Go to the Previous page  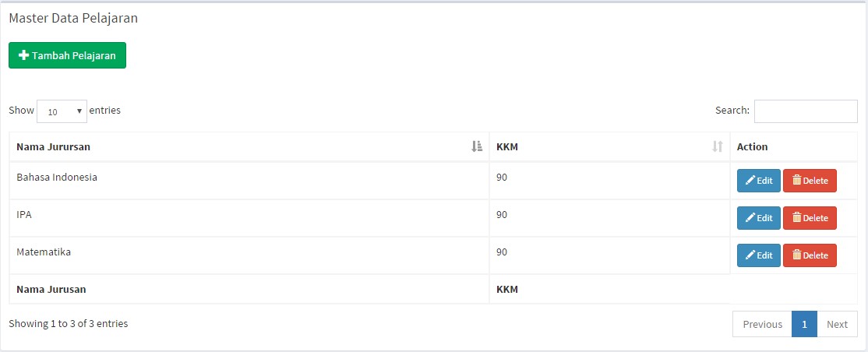click(x=762, y=324)
